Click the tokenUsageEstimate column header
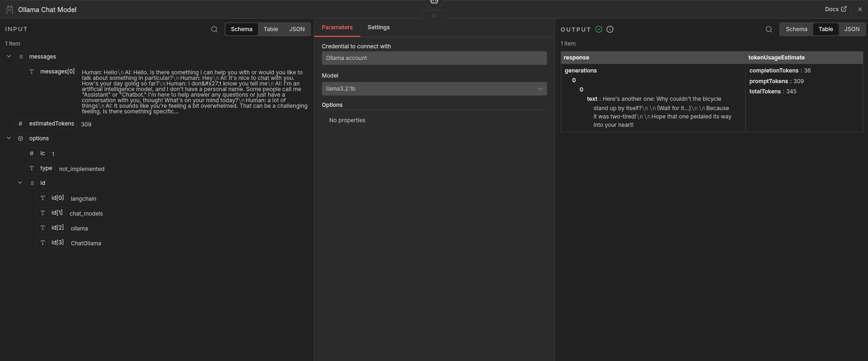 tap(804, 58)
